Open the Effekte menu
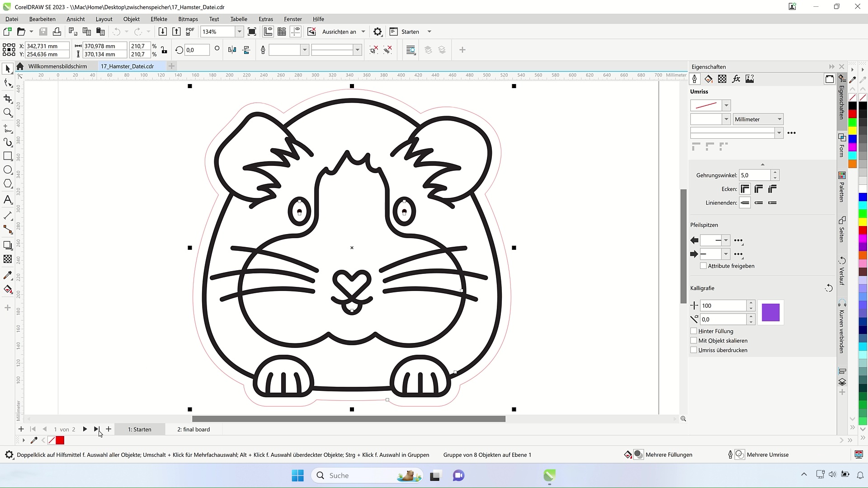The width and height of the screenshot is (868, 488). pos(159,19)
